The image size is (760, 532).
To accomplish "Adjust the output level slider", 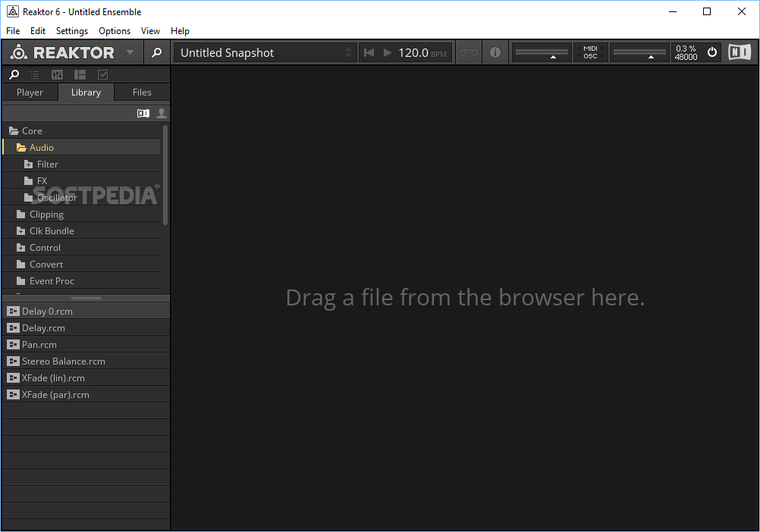I will coord(640,52).
